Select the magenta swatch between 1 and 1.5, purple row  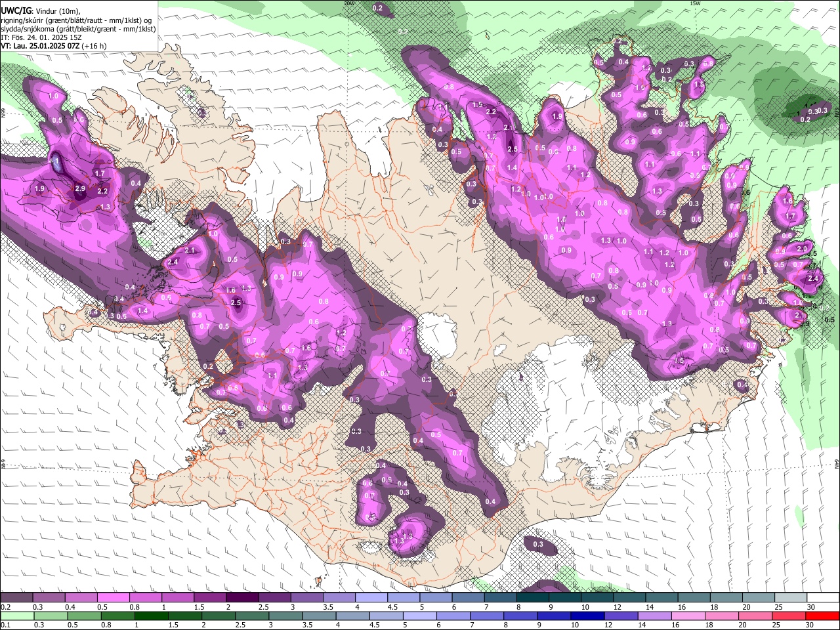click(178, 598)
